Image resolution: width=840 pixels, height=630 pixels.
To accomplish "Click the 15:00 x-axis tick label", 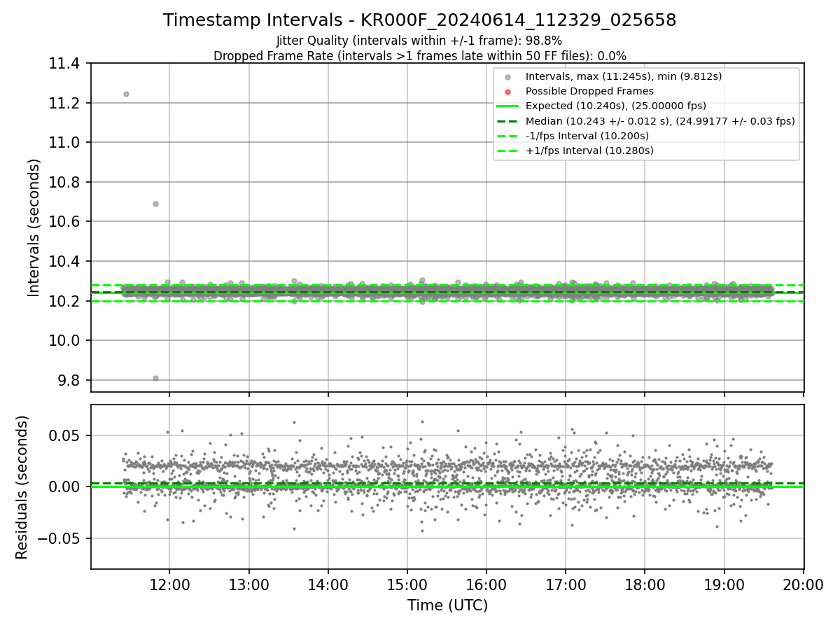I will point(407,584).
